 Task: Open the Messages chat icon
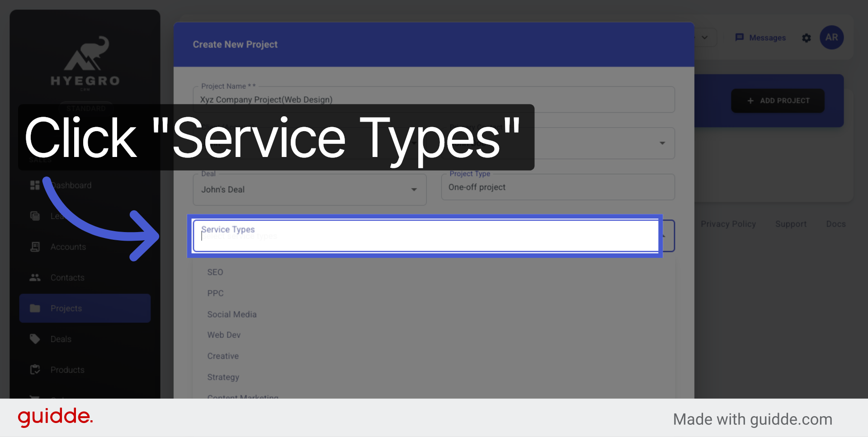click(x=740, y=38)
